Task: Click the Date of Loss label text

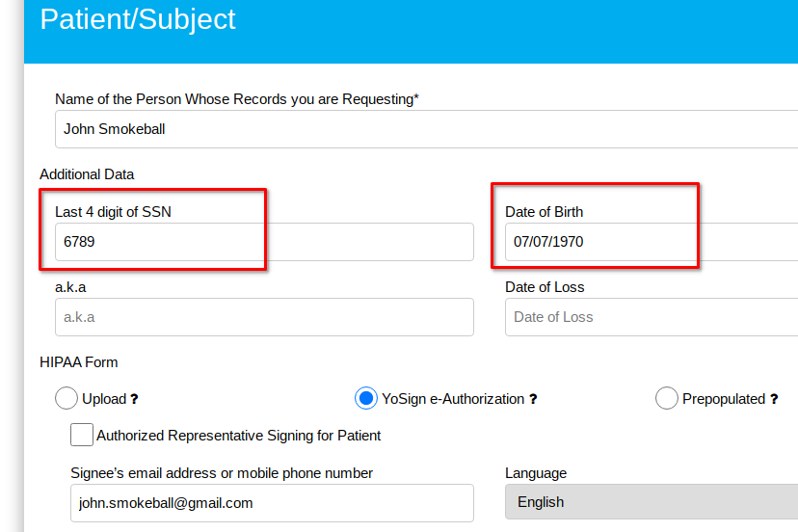Action: point(545,287)
